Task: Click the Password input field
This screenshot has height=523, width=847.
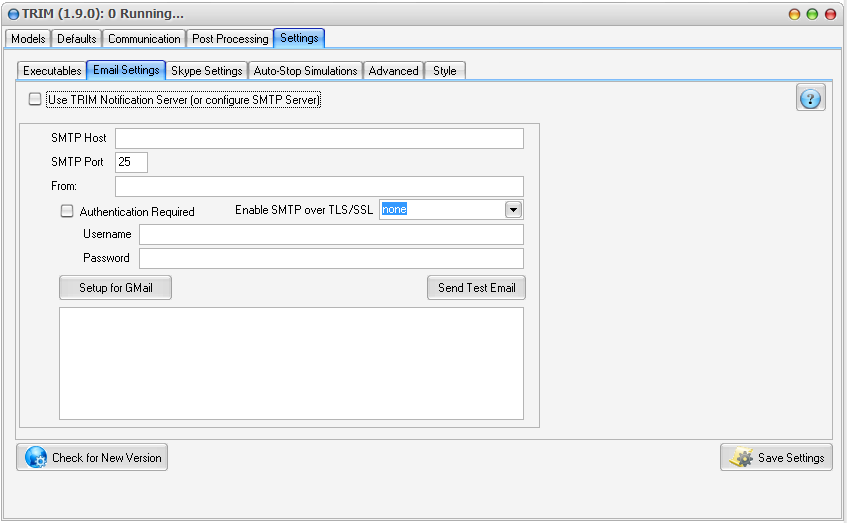Action: point(331,258)
